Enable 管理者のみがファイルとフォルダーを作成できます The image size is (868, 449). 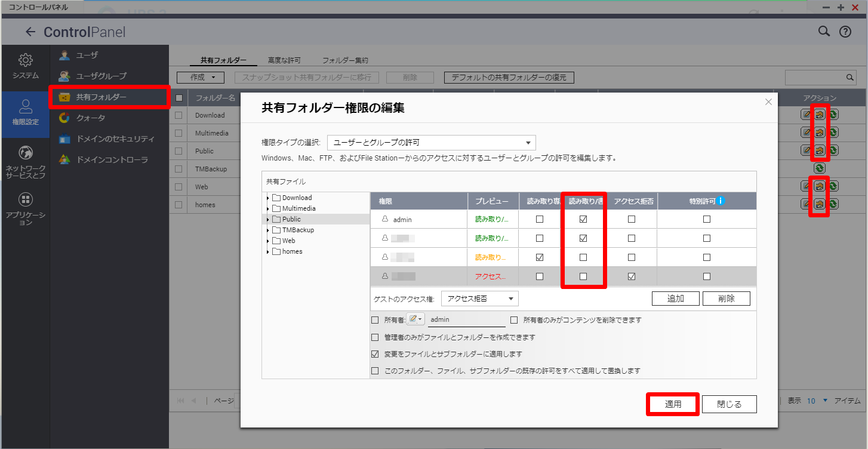click(x=375, y=337)
